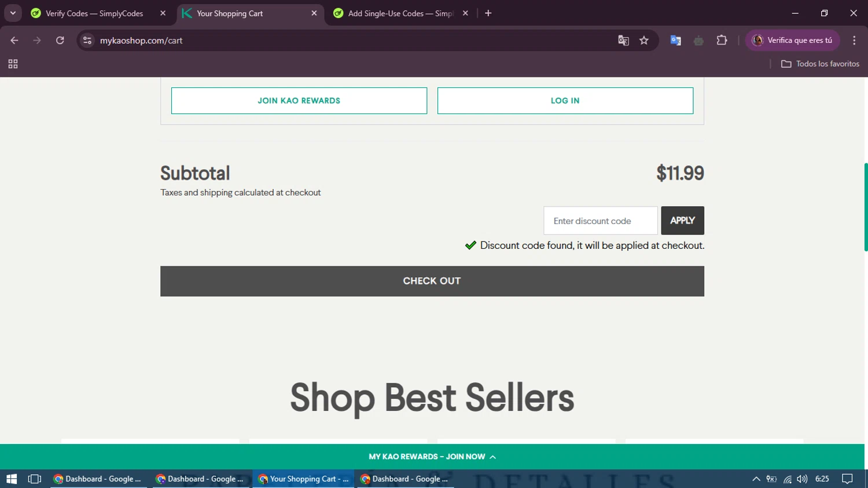Click the Subtotal heading text
868x488 pixels.
[195, 173]
